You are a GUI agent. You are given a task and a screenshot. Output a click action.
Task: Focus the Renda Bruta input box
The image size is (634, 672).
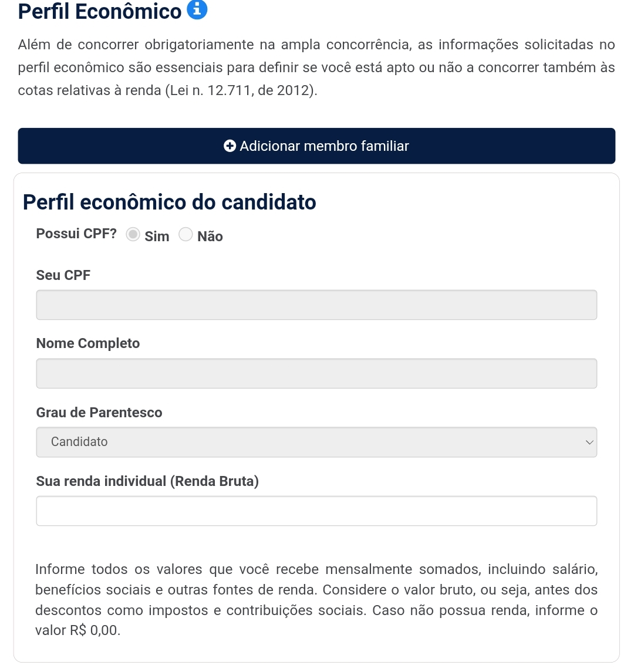(x=316, y=511)
